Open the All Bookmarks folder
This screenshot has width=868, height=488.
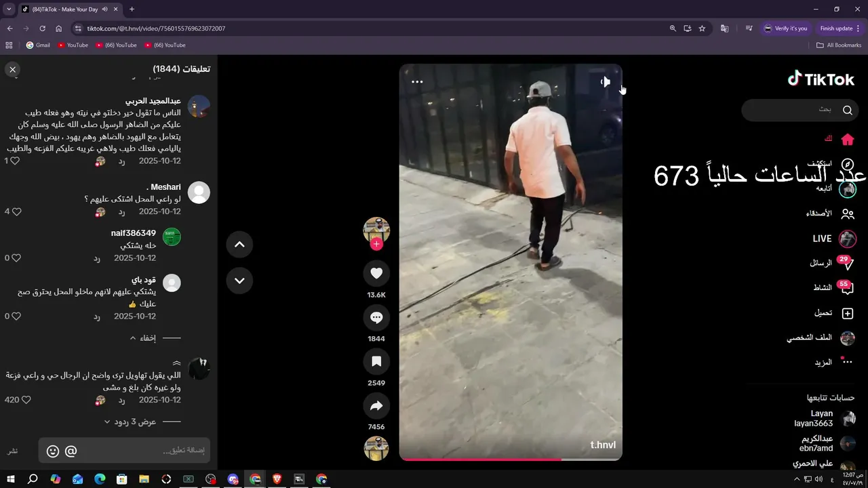click(839, 45)
